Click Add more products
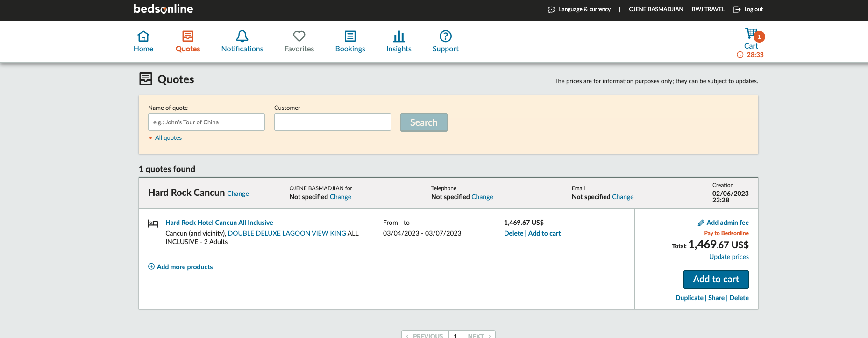This screenshot has width=868, height=338. click(185, 267)
